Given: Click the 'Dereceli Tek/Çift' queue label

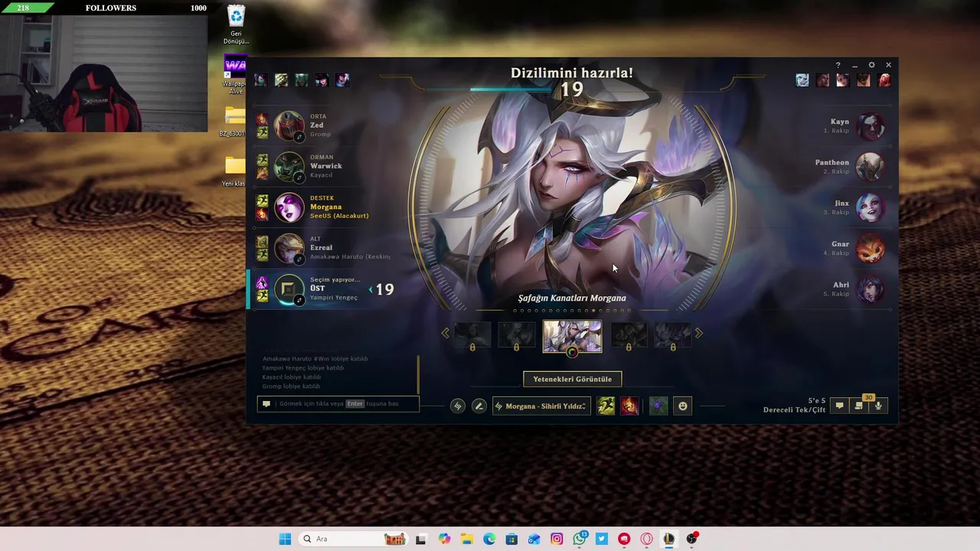Looking at the screenshot, I should 794,410.
